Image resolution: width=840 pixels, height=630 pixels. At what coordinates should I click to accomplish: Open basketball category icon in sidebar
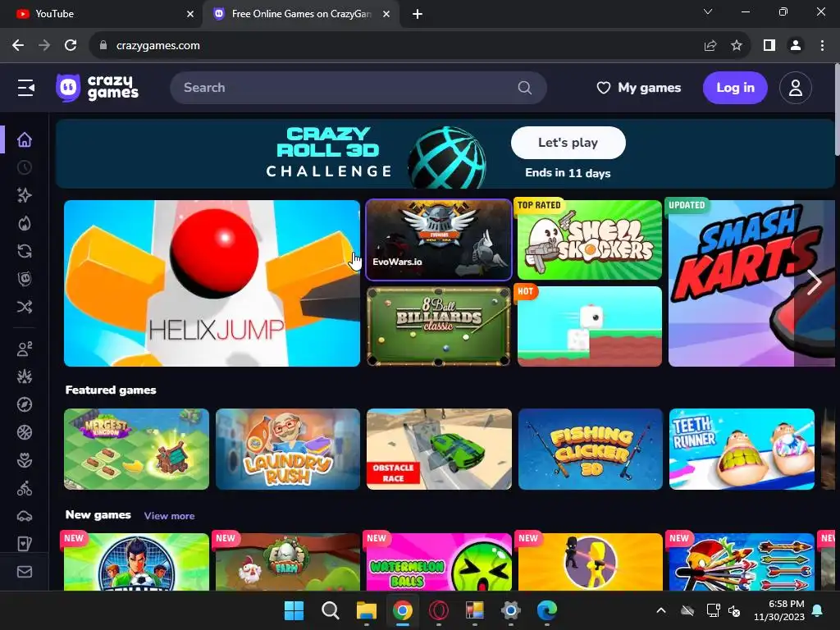24,433
